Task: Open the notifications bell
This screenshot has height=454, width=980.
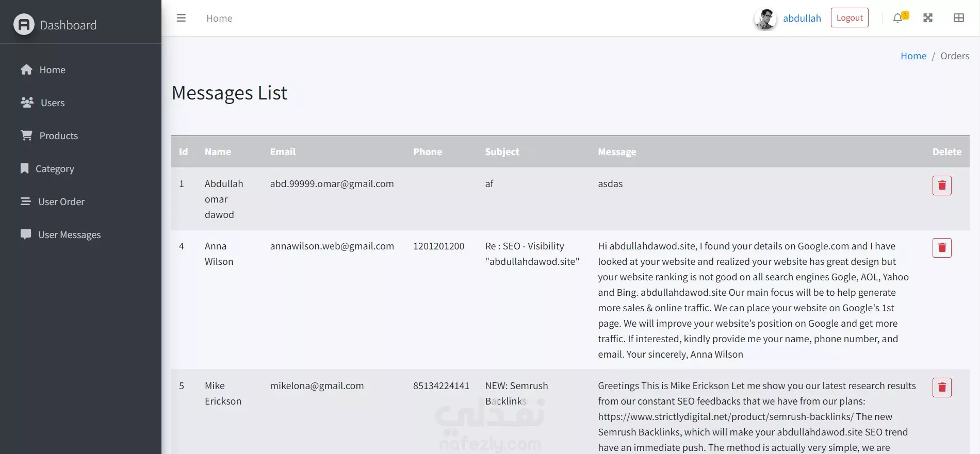Action: point(898,18)
